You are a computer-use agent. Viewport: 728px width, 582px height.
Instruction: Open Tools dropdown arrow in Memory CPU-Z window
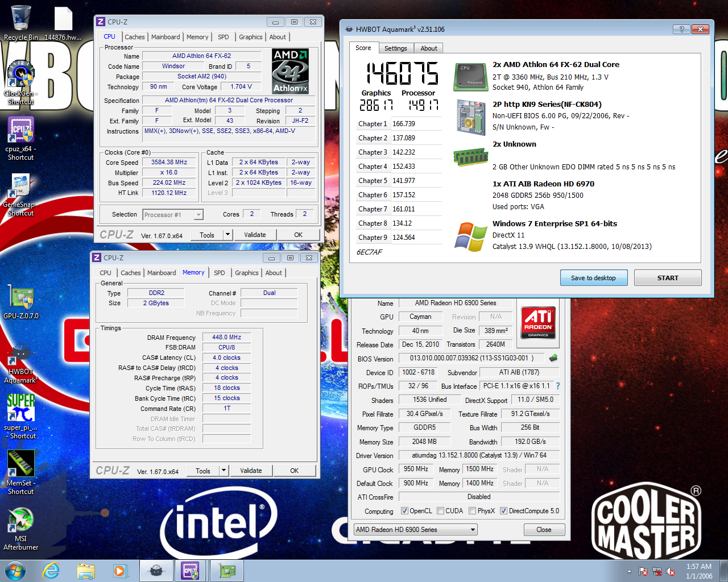click(224, 471)
